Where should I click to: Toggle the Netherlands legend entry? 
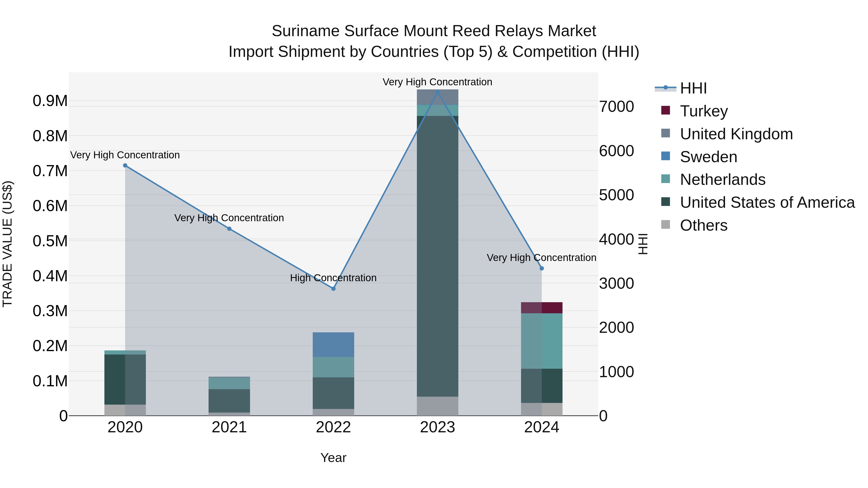pyautogui.click(x=713, y=180)
